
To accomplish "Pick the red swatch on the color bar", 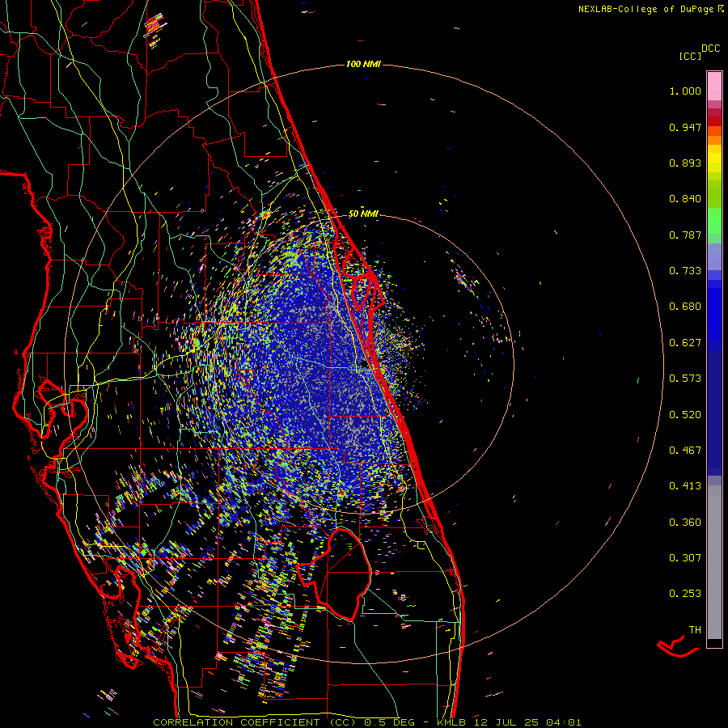I will pos(714,121).
